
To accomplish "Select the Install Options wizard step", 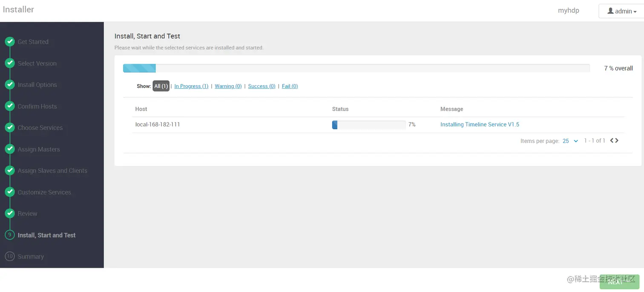I will tap(37, 85).
